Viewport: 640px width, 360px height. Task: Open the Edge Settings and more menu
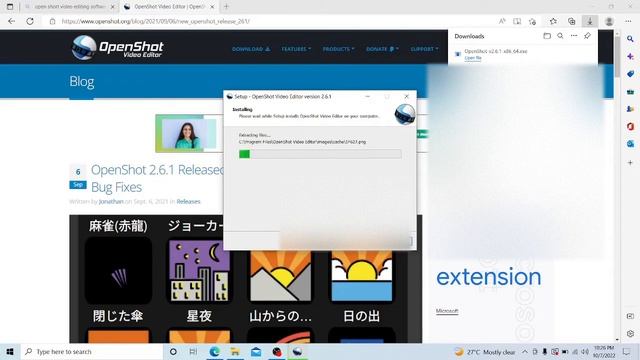[x=628, y=21]
